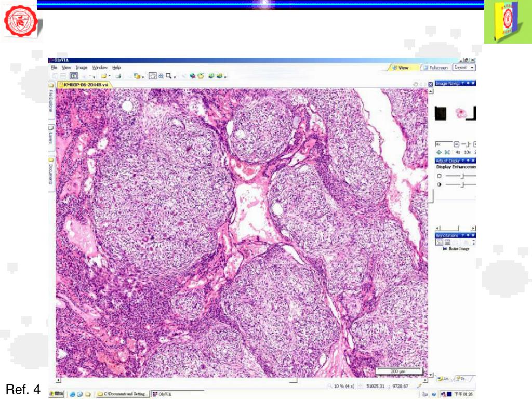Switch to the An... bottom panel tab
Screen dimensions: 532x399
point(444,379)
